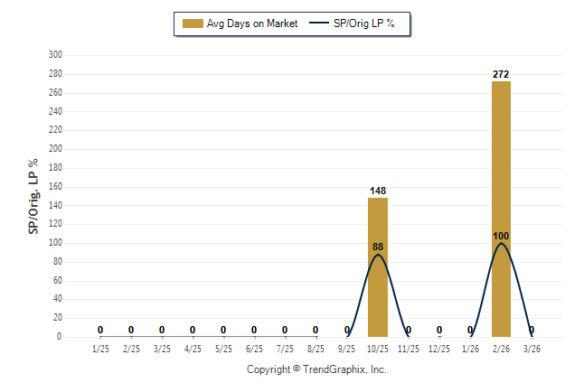Click the 88 line peak point
584x392 pixels.
(378, 255)
